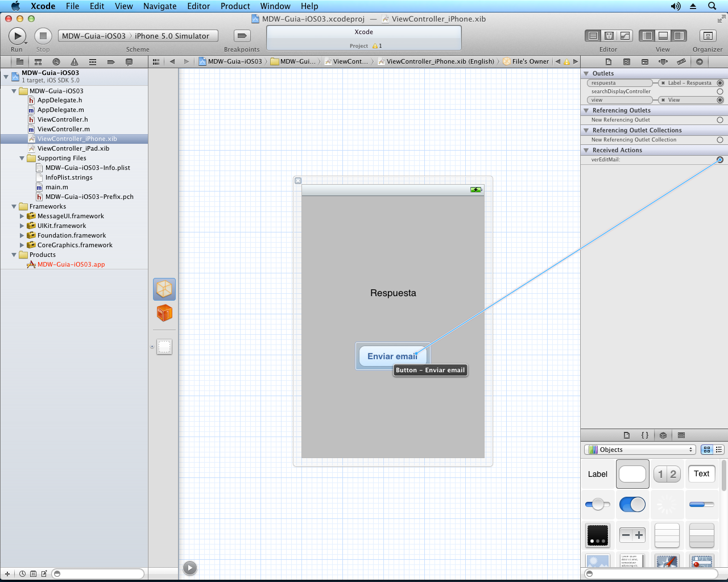Go forward in editor history

coord(186,61)
